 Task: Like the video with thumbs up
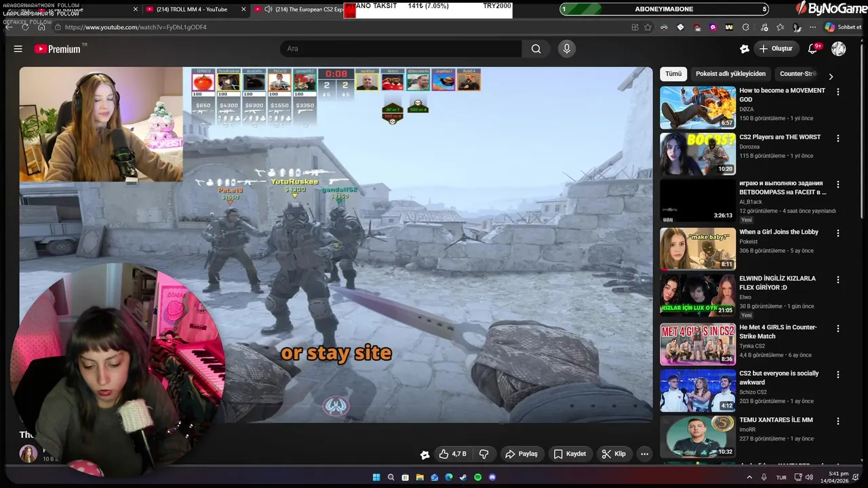coord(452,454)
